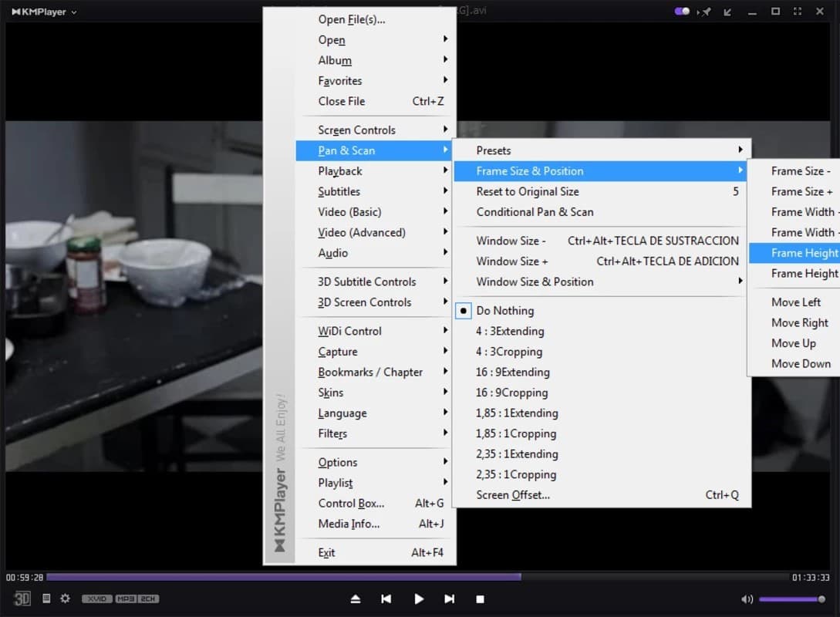Select the Do Nothing radio option
The image size is (840, 617).
click(505, 311)
